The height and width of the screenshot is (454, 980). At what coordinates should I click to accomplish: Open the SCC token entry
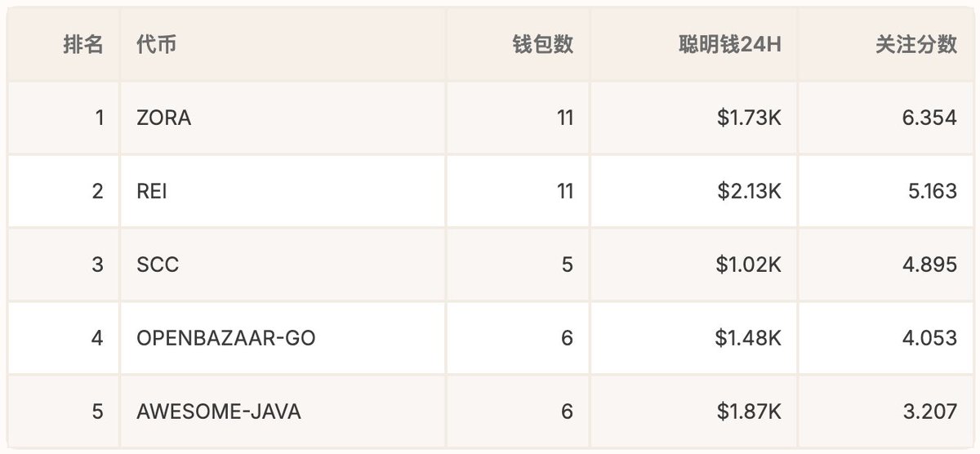(158, 265)
